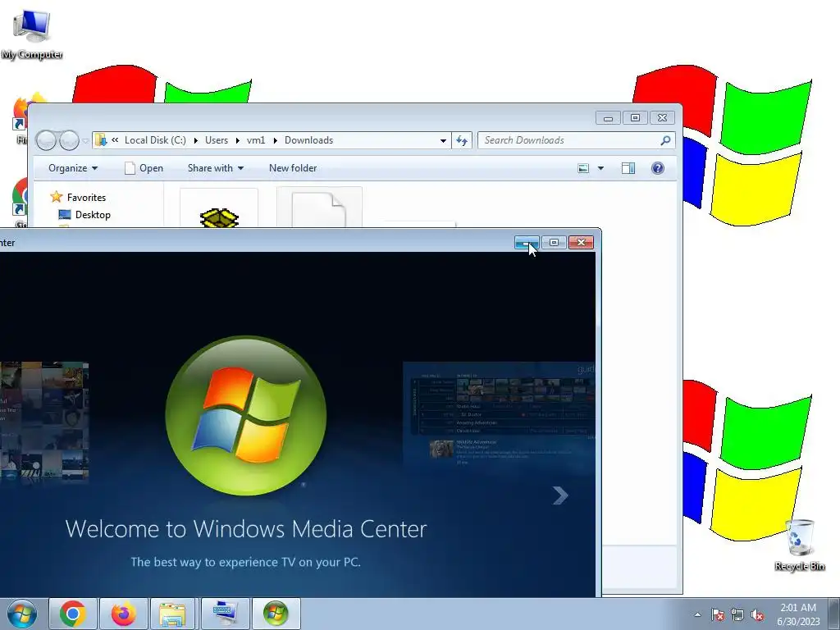Screen dimensions: 840x630
Task: Open the on-screen keyboard taskbar item
Action: [x=225, y=614]
